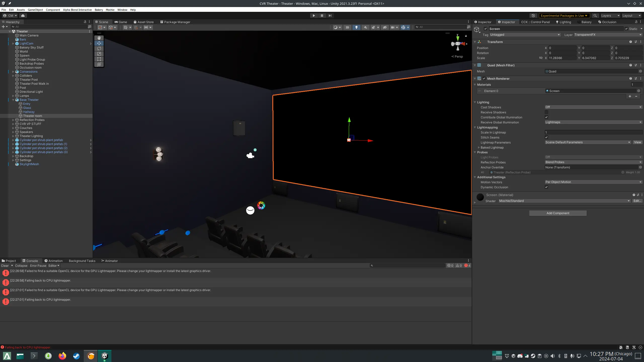Toggle scale proportions link icon
The width and height of the screenshot is (644, 362).
click(541, 58)
